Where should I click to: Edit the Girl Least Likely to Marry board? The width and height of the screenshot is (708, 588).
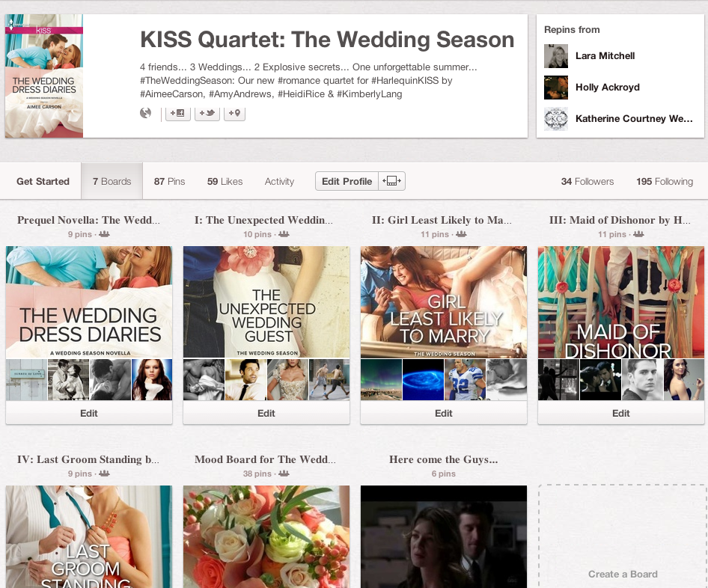[444, 413]
